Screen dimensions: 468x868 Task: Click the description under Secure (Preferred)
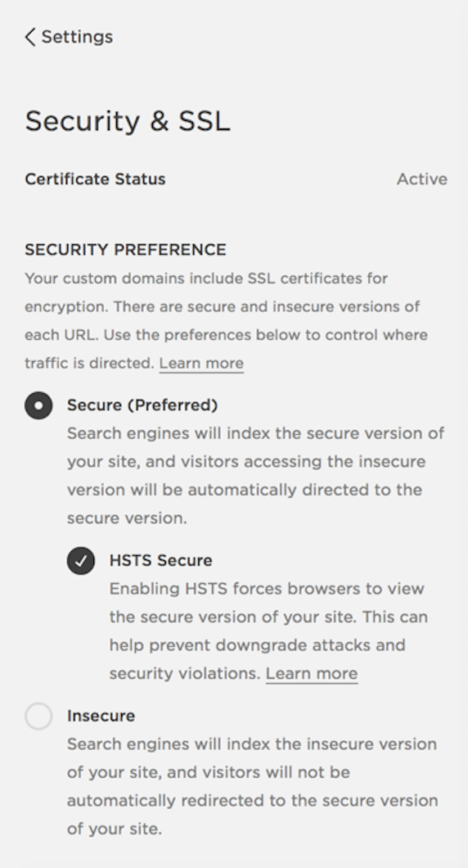255,476
